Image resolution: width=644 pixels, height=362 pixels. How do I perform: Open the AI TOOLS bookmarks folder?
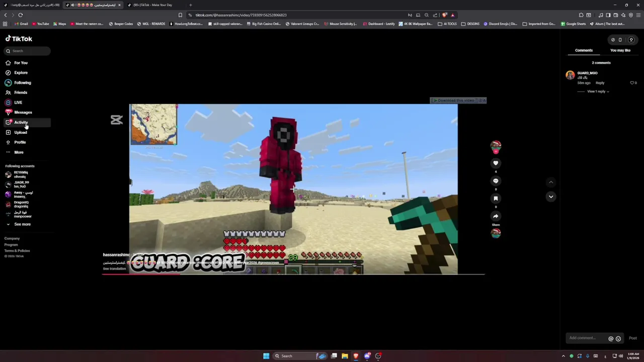pos(447,24)
